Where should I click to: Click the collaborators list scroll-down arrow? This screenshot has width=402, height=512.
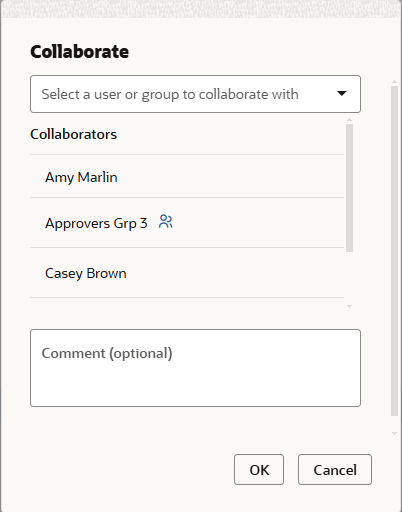pos(349,306)
